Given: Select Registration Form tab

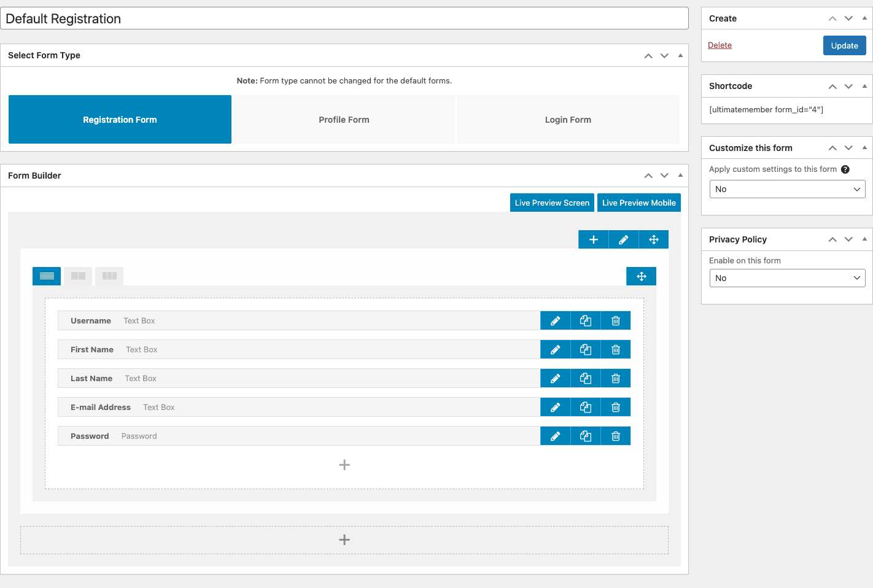Looking at the screenshot, I should click(120, 120).
